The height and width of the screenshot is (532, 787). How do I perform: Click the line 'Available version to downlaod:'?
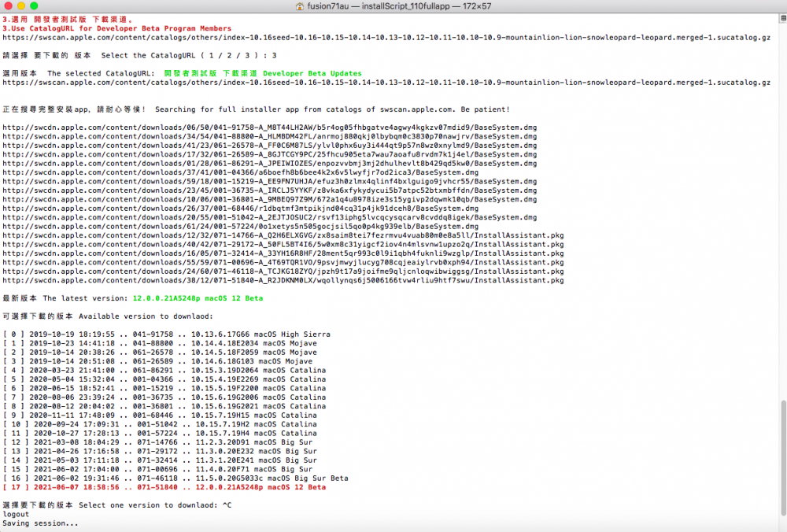pyautogui.click(x=146, y=316)
